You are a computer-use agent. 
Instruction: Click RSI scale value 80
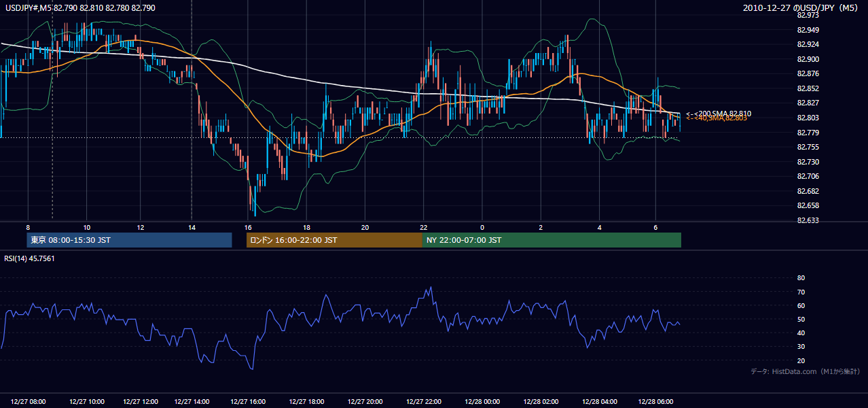pyautogui.click(x=801, y=278)
